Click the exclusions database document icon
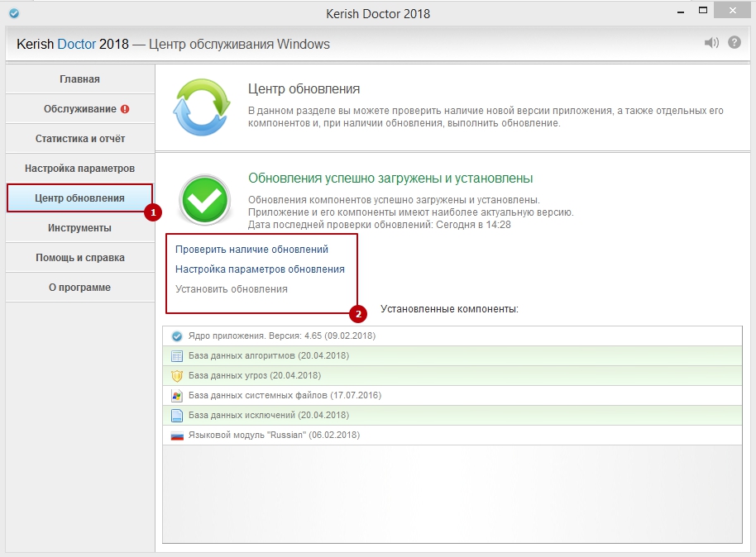756x557 pixels. (177, 416)
